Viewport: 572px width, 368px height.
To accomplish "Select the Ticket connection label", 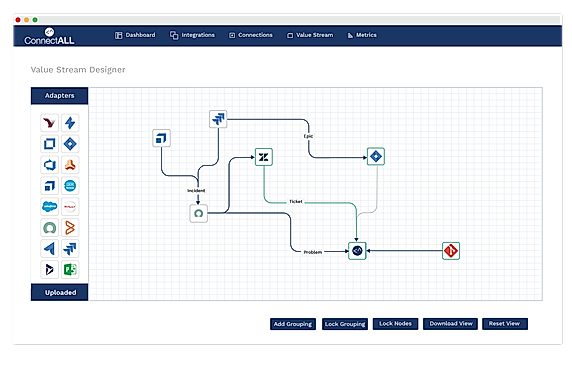I will (295, 201).
